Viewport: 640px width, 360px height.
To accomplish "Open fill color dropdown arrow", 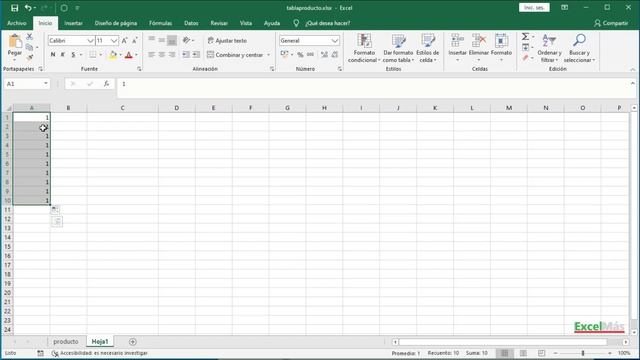I will coord(120,55).
